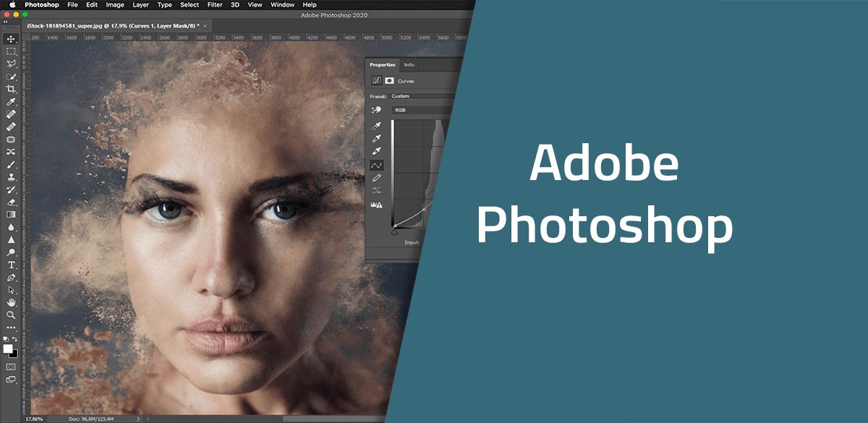Toggle Quick Mask mode
Screen dimensions: 868x423
(11, 367)
